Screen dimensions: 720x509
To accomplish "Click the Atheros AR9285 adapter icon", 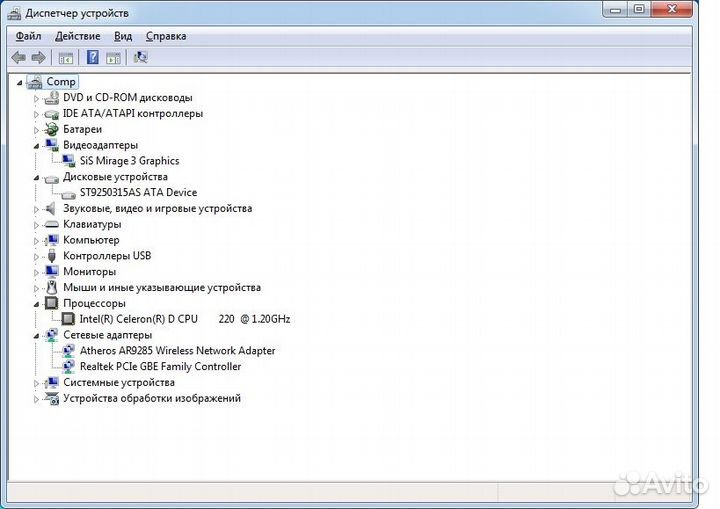I will click(68, 351).
